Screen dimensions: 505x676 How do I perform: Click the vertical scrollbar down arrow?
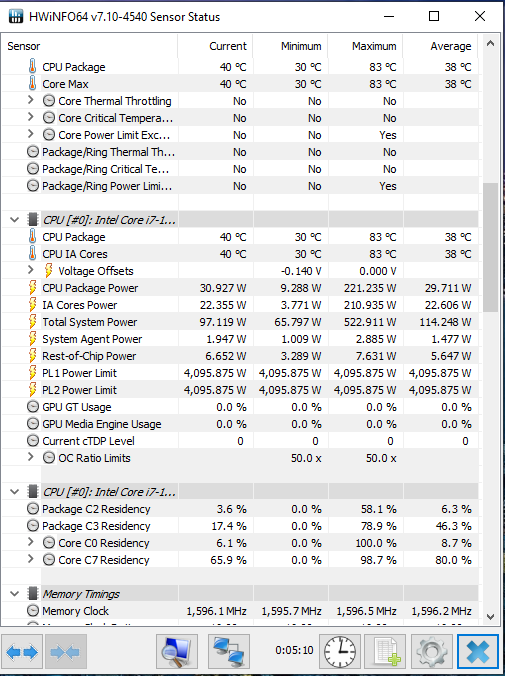(490, 617)
